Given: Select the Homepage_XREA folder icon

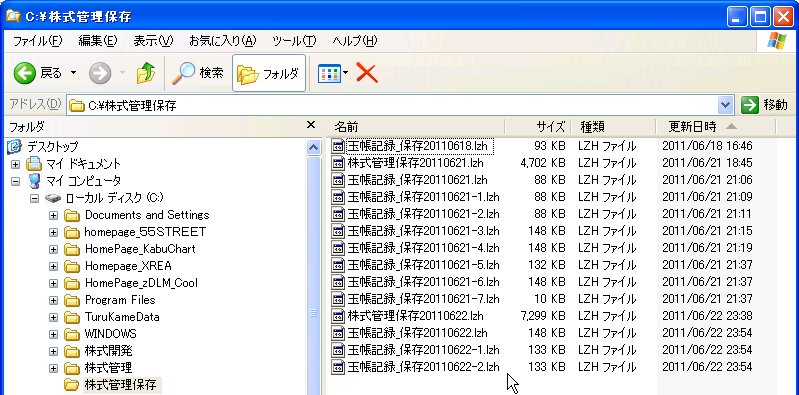Looking at the screenshot, I should pos(72,266).
